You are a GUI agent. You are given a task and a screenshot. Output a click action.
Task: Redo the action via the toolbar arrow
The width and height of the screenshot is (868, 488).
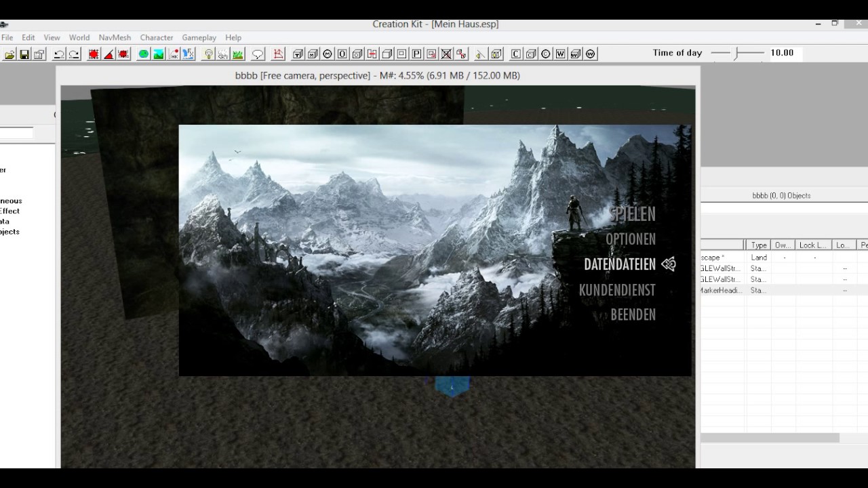pos(74,54)
